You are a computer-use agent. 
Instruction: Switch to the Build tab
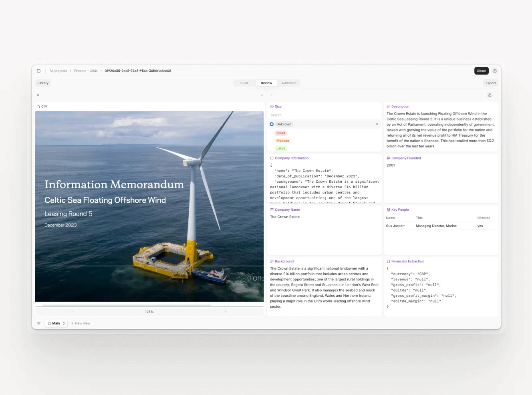[x=244, y=83]
